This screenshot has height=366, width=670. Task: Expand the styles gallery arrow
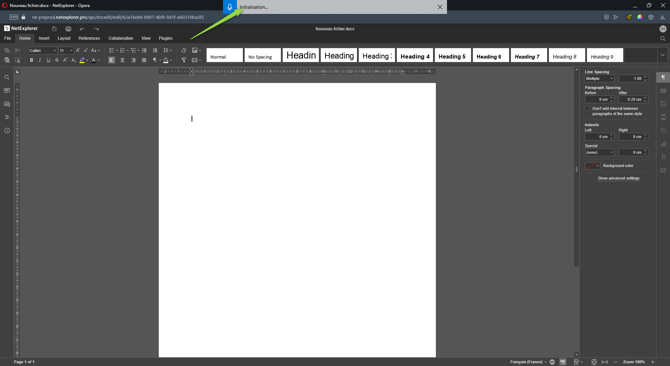(662, 55)
